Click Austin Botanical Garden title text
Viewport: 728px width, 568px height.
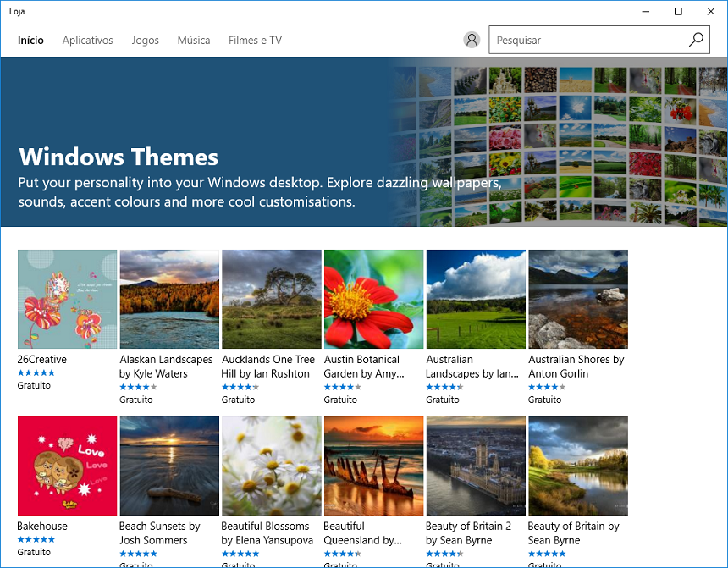coord(364,367)
